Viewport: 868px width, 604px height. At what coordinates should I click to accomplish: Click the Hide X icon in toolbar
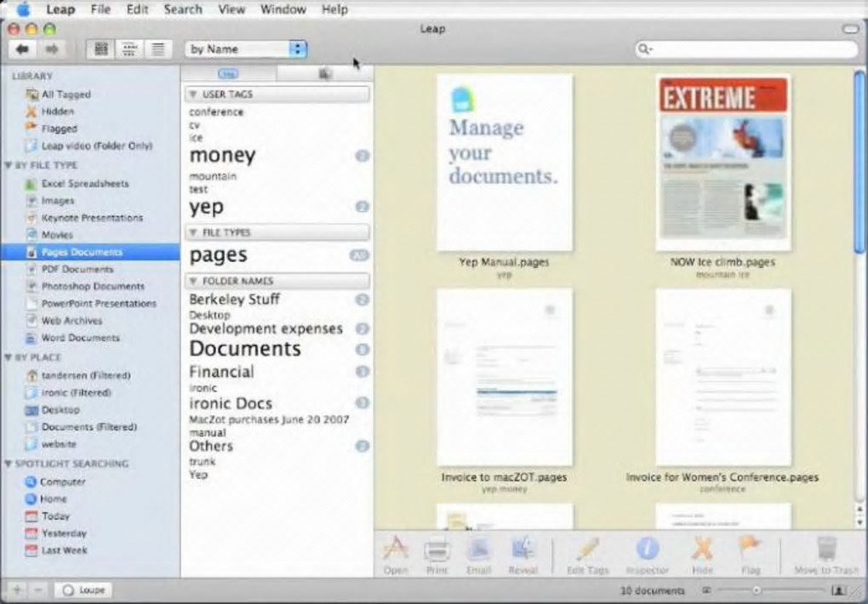click(x=702, y=550)
